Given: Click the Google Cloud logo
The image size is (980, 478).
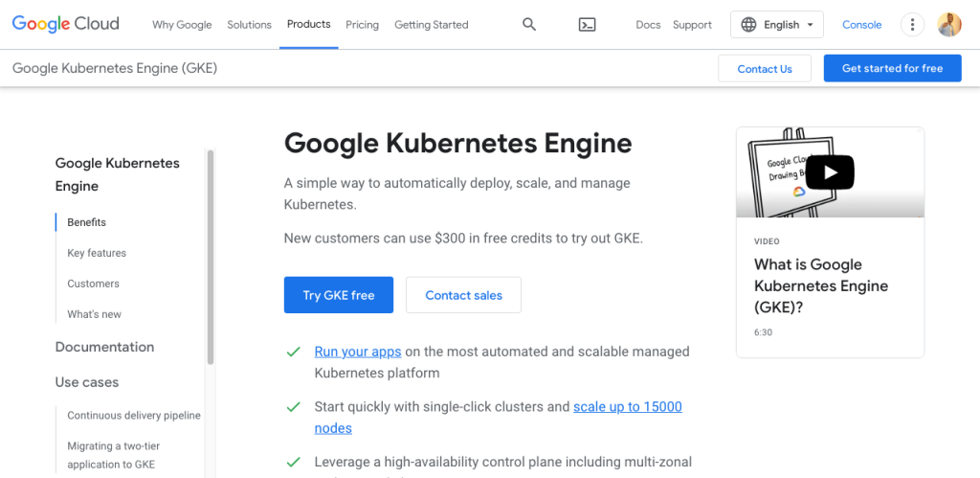Looking at the screenshot, I should point(66,25).
